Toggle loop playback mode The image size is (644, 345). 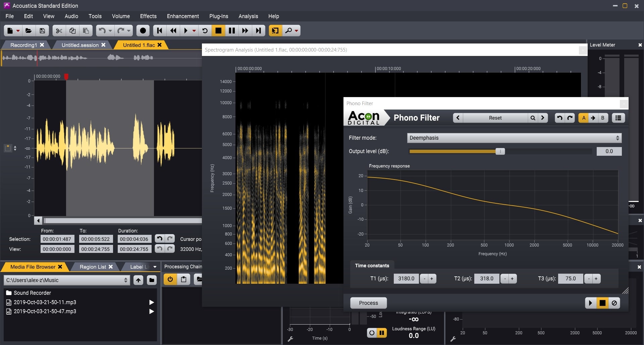[x=205, y=30]
